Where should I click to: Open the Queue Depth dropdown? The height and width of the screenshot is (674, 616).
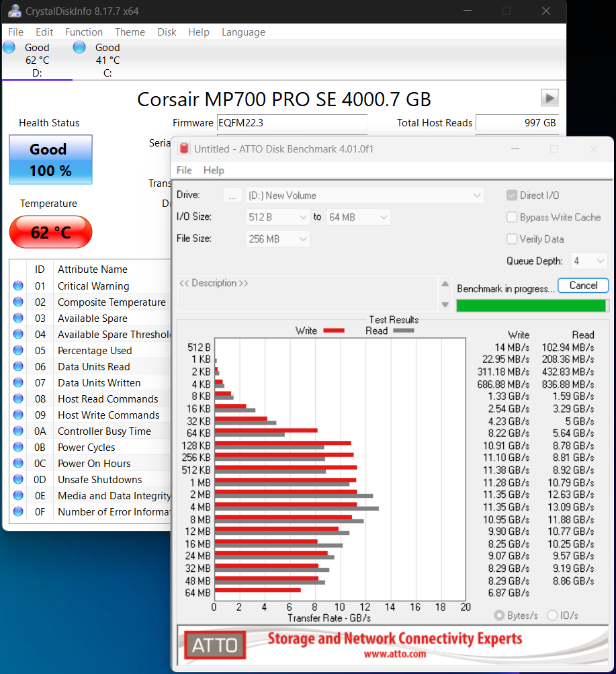588,261
